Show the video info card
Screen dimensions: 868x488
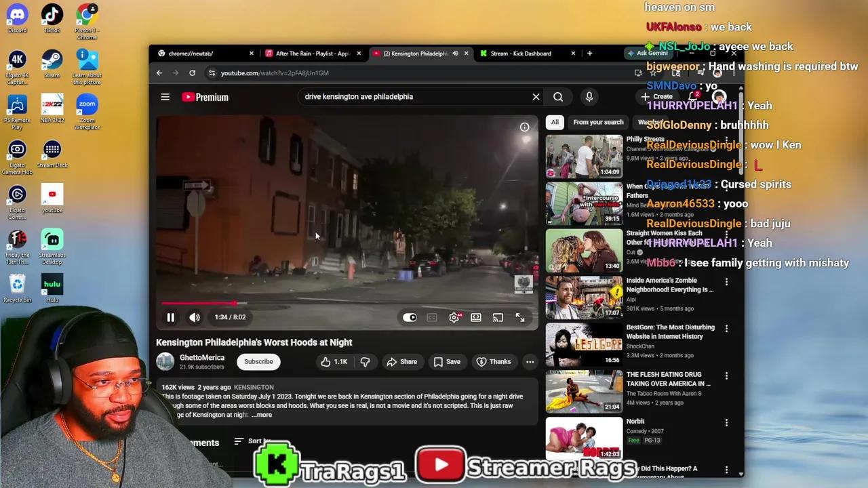524,127
